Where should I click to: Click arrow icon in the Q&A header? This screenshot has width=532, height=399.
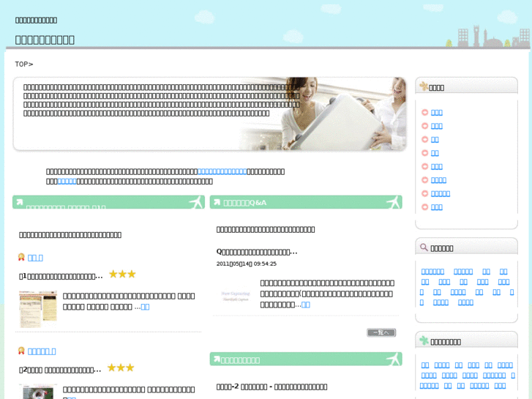point(217,202)
